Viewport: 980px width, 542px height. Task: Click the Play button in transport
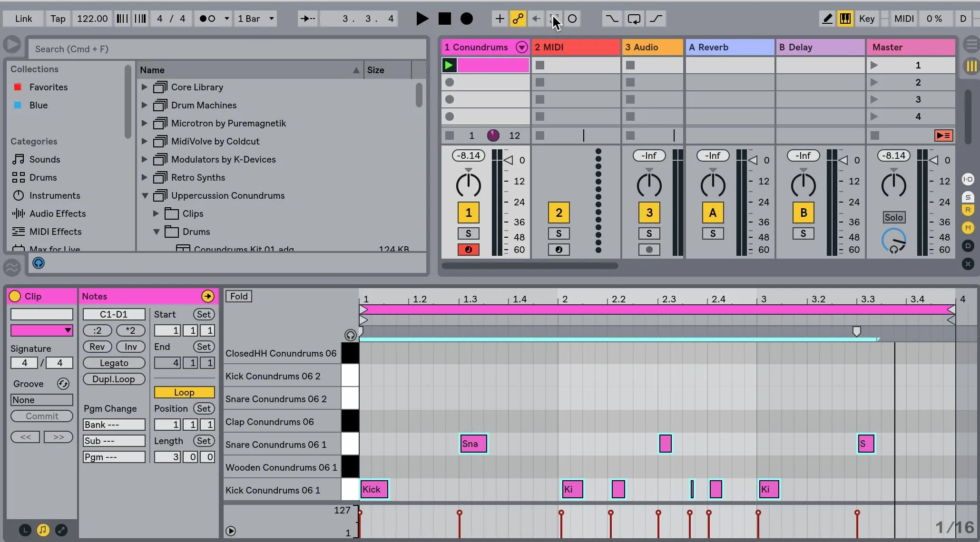421,19
